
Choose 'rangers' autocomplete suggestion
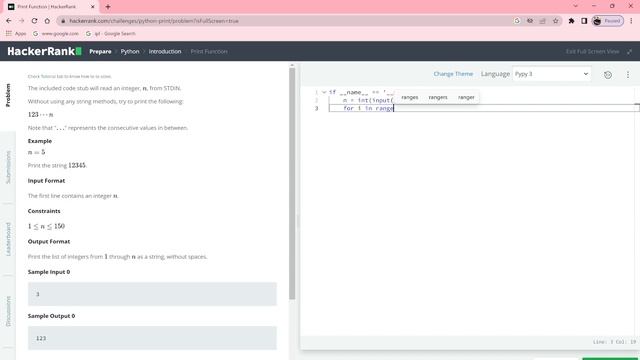(438, 97)
